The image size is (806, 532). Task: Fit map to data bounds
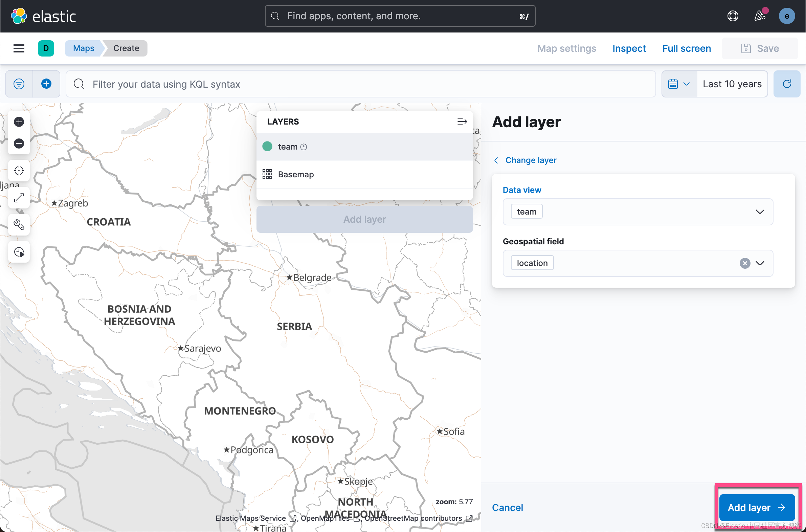pyautogui.click(x=19, y=197)
